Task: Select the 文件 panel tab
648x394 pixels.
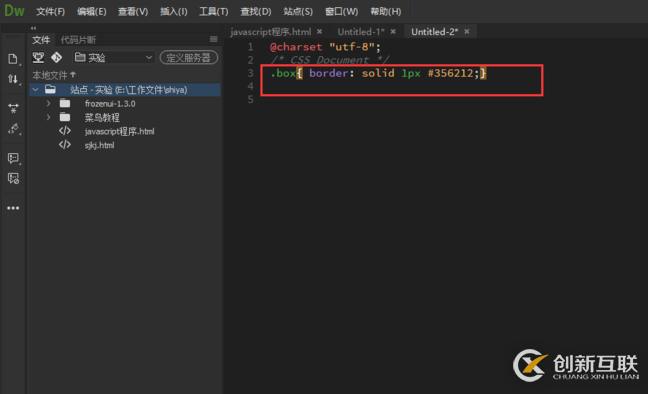Action: click(x=41, y=40)
